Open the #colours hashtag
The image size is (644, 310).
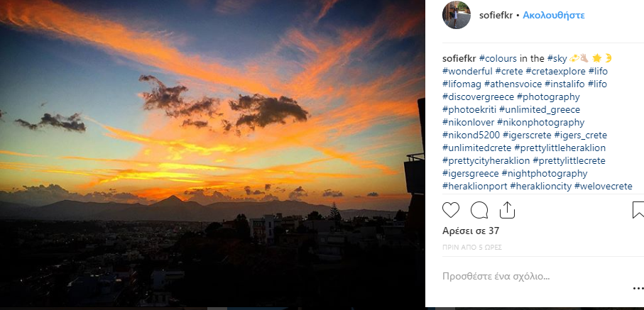(x=498, y=58)
